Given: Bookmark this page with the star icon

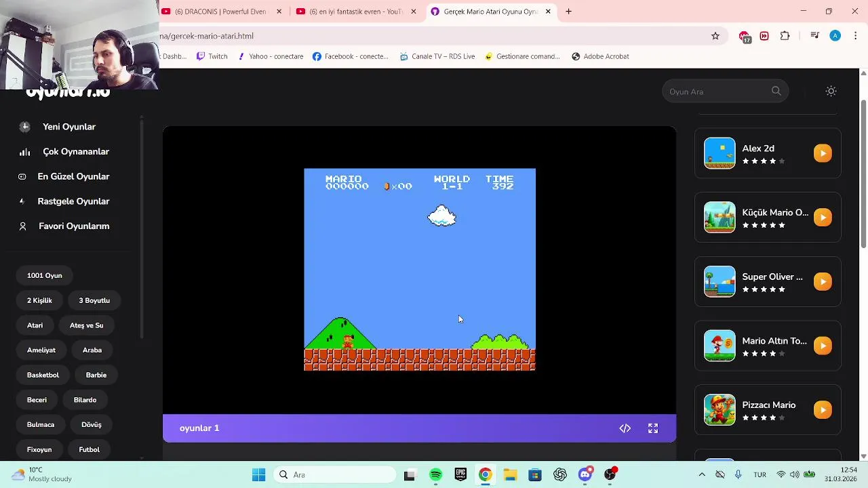Looking at the screenshot, I should click(x=715, y=36).
